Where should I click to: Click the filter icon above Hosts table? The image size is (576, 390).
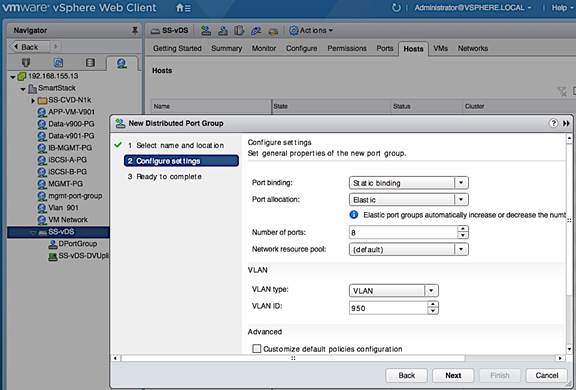click(562, 91)
